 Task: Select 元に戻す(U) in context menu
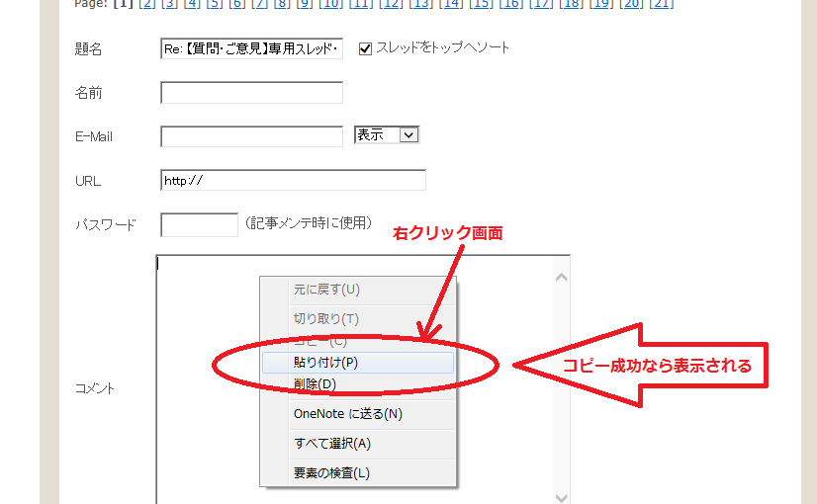[x=358, y=290]
